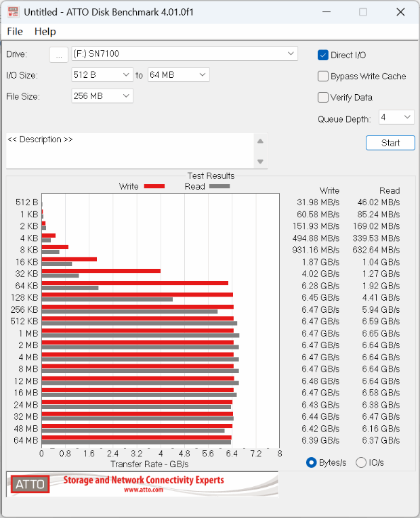Viewport: 420px width, 518px height.
Task: Click the ATTO app icon in title bar
Action: coord(13,12)
